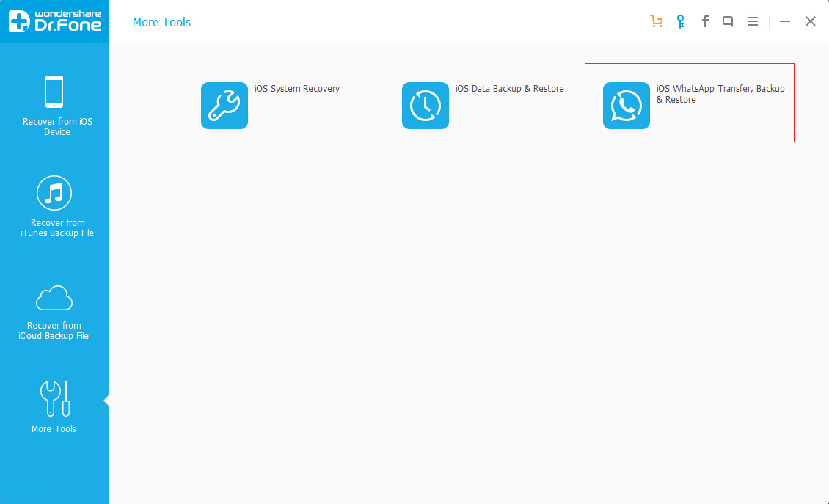The width and height of the screenshot is (829, 504).
Task: Close the Dr.Fone window
Action: (811, 21)
